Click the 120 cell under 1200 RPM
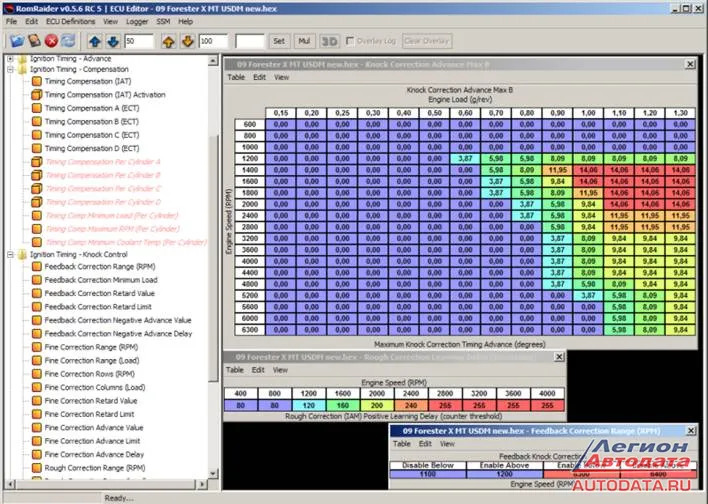This screenshot has width=708, height=504. coord(309,406)
